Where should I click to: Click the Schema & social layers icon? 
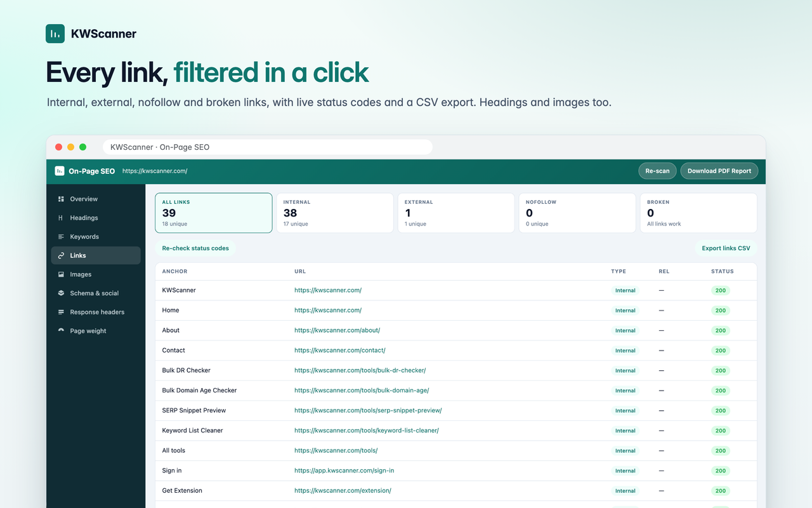(x=61, y=293)
